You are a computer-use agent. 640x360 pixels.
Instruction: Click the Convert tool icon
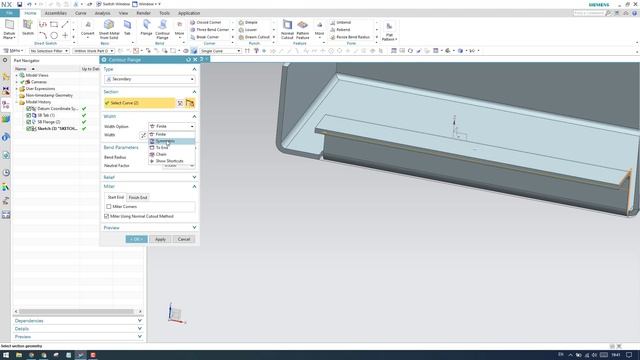(x=87, y=25)
